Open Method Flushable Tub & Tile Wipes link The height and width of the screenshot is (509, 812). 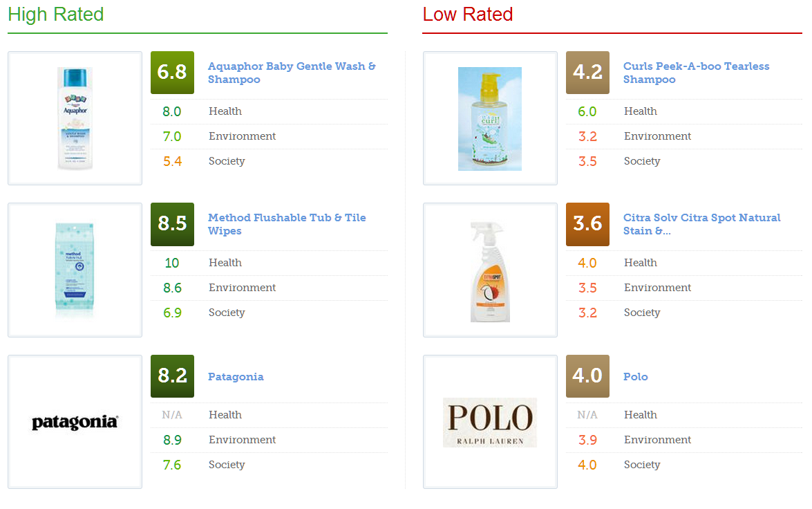coord(287,224)
